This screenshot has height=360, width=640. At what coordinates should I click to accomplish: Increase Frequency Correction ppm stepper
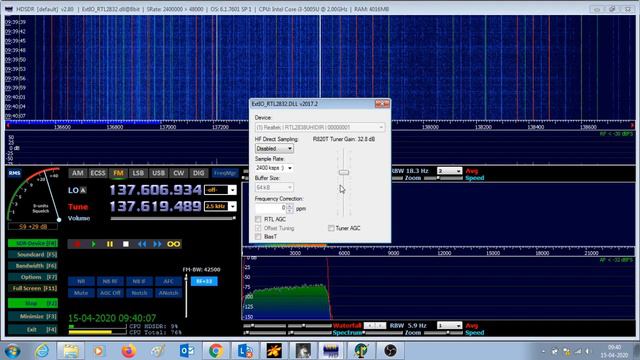[x=290, y=206]
